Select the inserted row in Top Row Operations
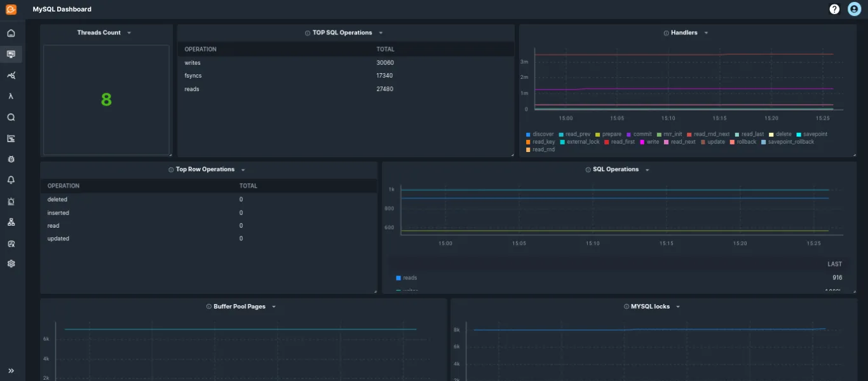 point(209,213)
